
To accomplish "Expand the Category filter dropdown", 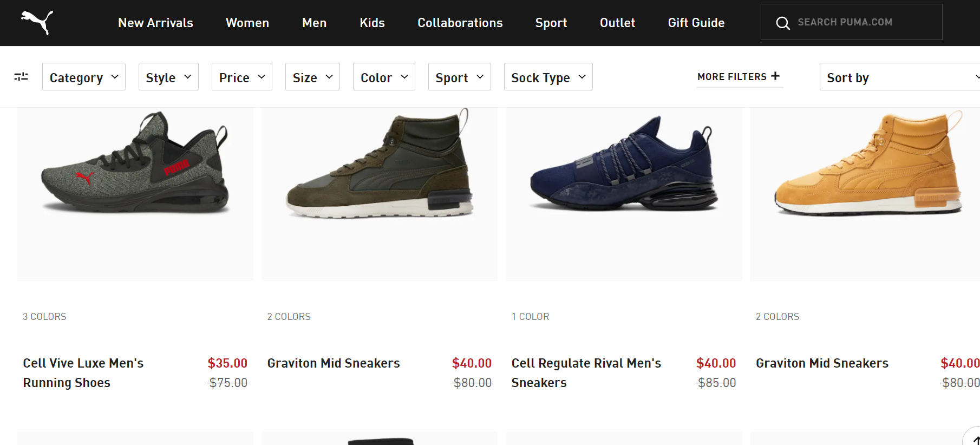I will 84,77.
